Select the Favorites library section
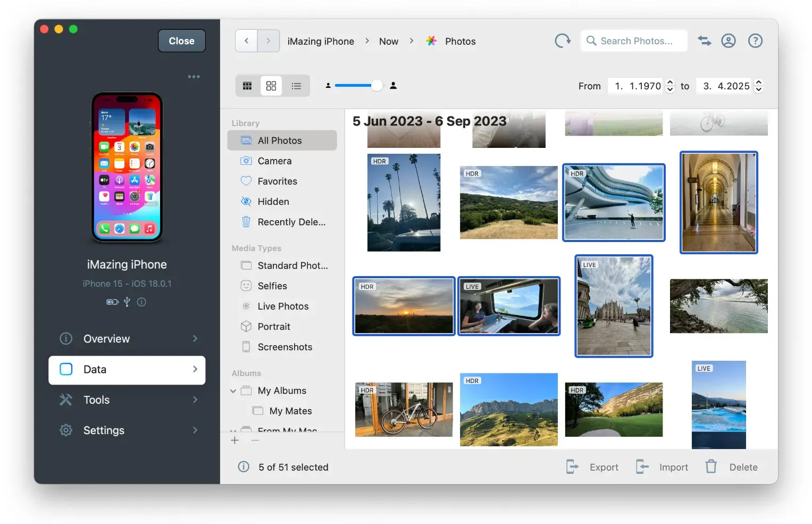Viewport: 812px width, 524px height. point(277,181)
